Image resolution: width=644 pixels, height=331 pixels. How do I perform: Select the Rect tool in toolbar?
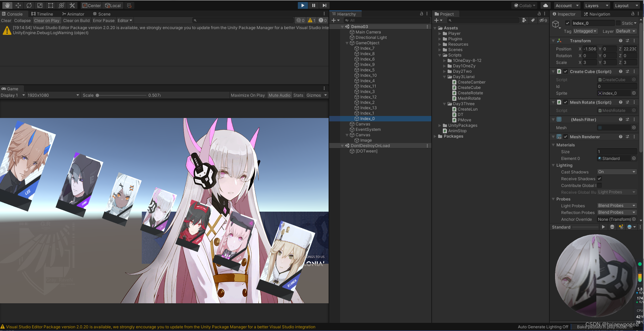pos(51,5)
